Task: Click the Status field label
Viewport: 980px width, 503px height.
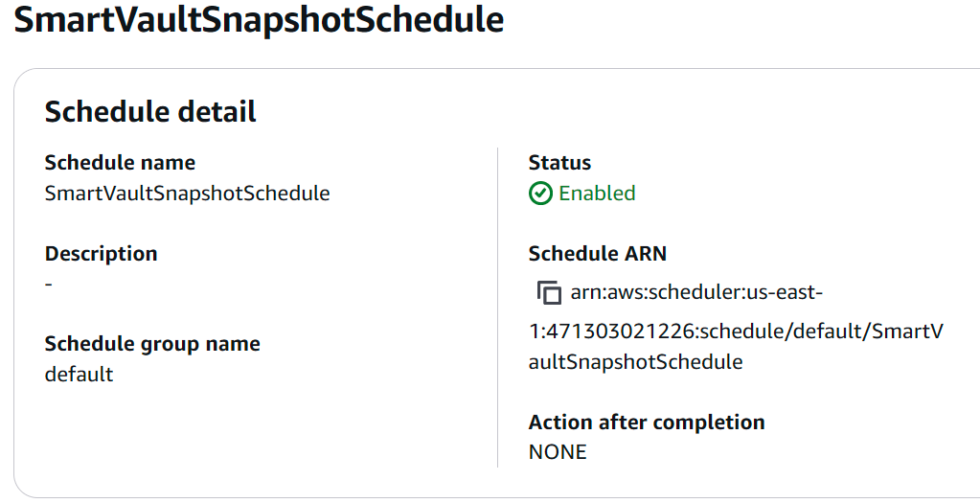Action: pyautogui.click(x=559, y=163)
